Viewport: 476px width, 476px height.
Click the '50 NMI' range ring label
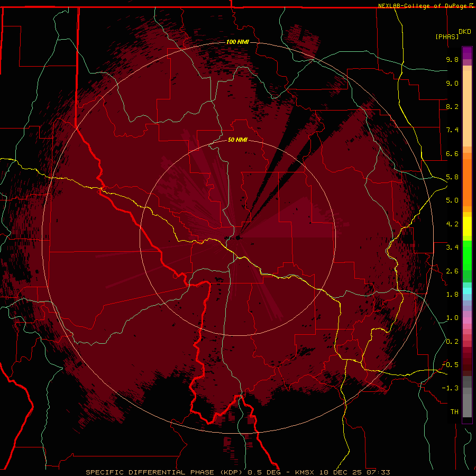pos(237,140)
